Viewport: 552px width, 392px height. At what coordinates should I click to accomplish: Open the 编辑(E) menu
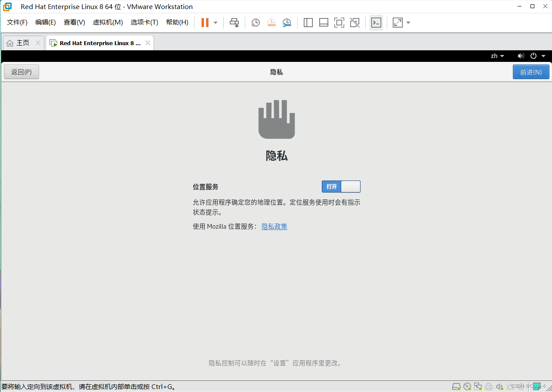click(46, 22)
